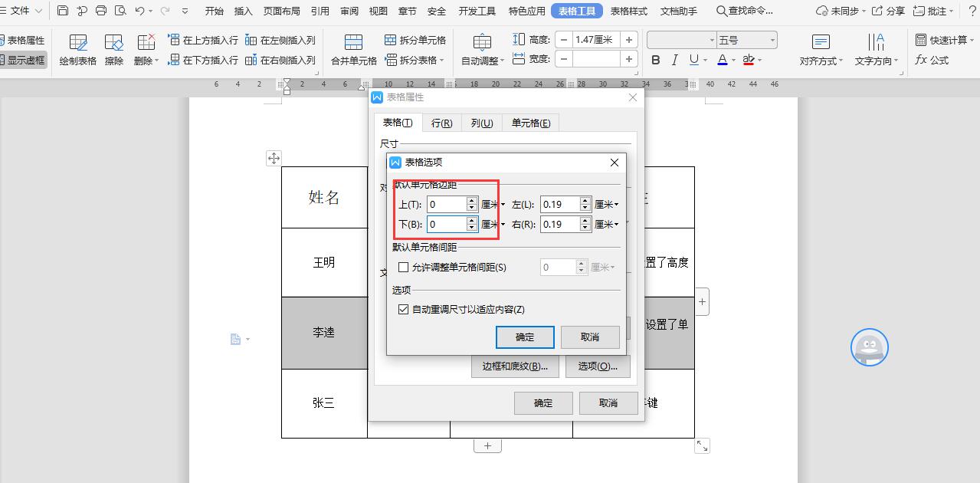
Task: Click the table move handle icon
Action: tap(274, 159)
